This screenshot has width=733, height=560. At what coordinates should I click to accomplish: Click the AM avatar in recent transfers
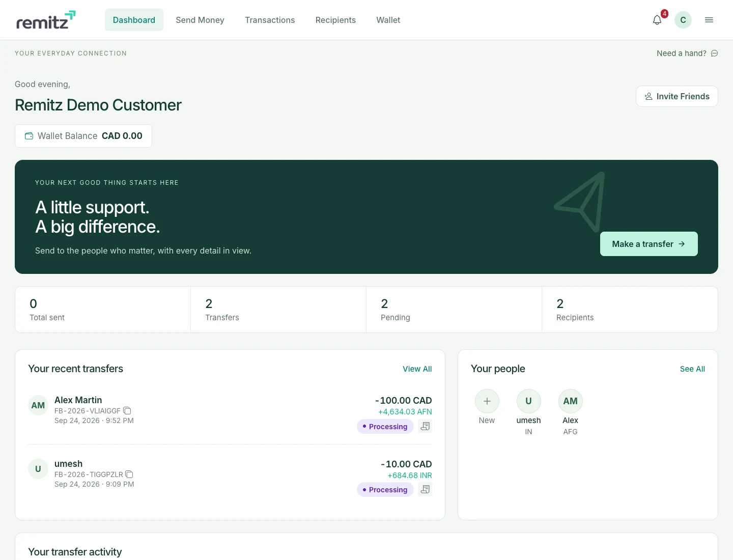pos(38,405)
